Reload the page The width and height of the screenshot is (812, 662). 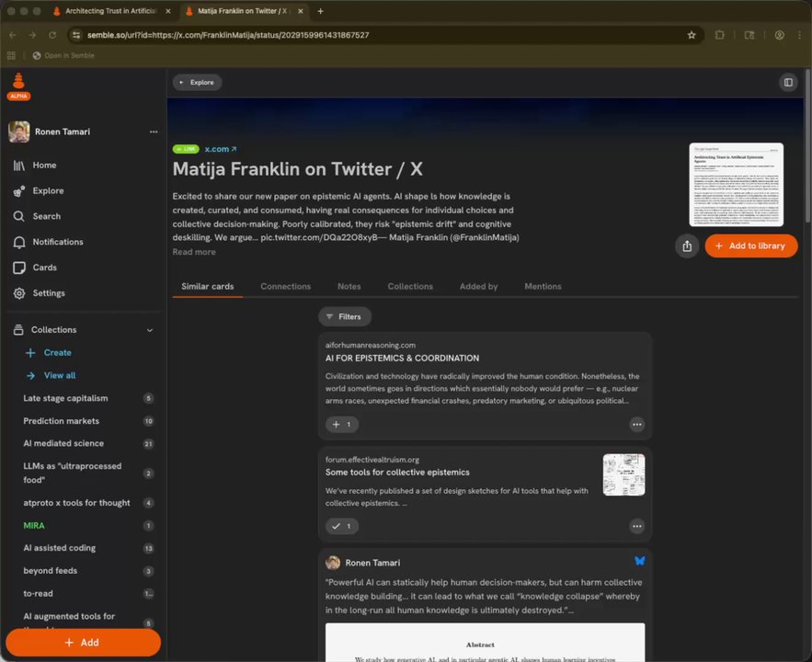[52, 35]
